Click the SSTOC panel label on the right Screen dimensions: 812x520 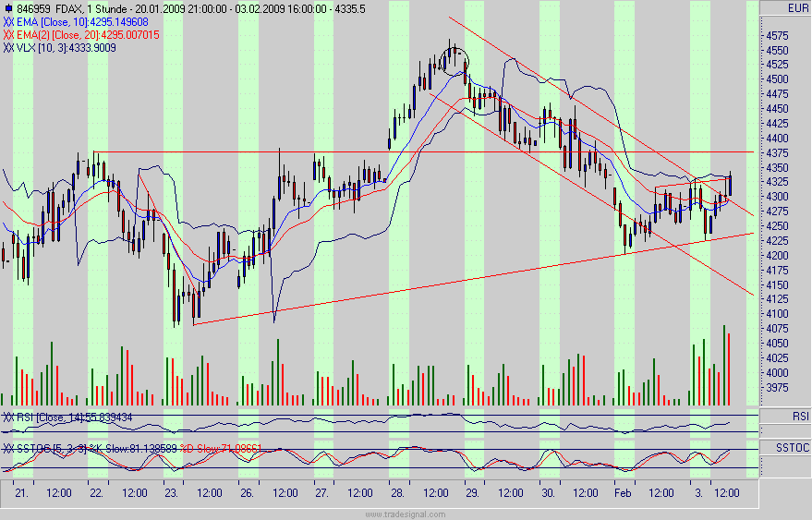pyautogui.click(x=793, y=447)
